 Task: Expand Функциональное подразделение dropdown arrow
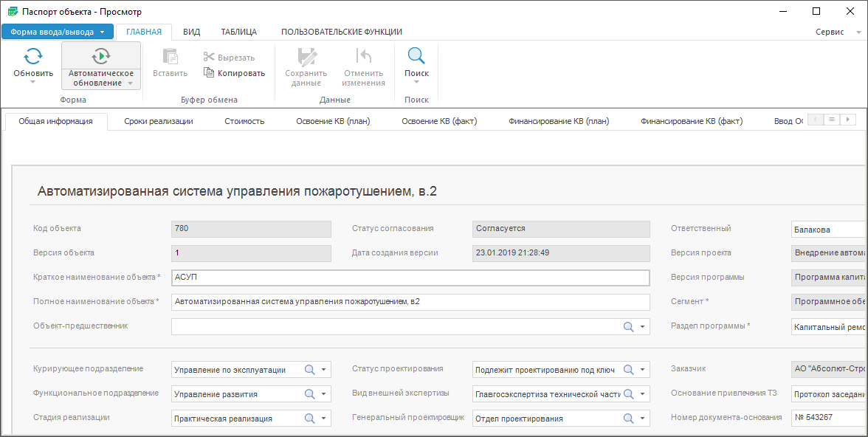click(324, 394)
